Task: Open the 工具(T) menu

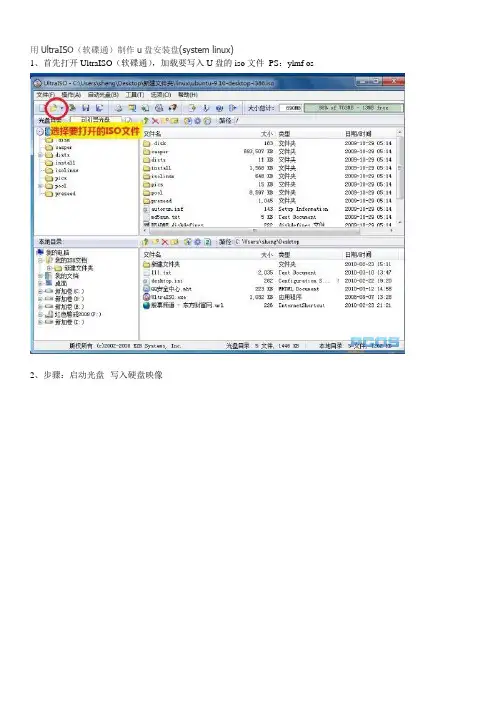Action: pyautogui.click(x=134, y=95)
